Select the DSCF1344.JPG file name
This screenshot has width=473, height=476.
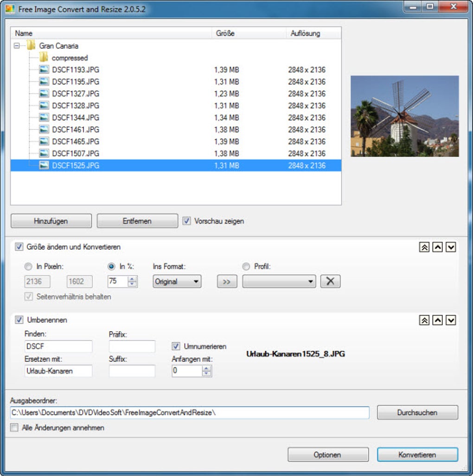point(76,117)
